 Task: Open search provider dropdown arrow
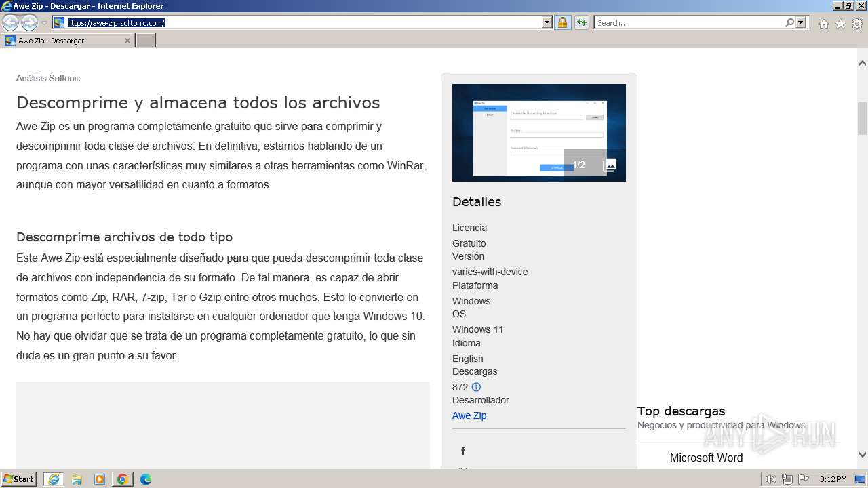[801, 22]
